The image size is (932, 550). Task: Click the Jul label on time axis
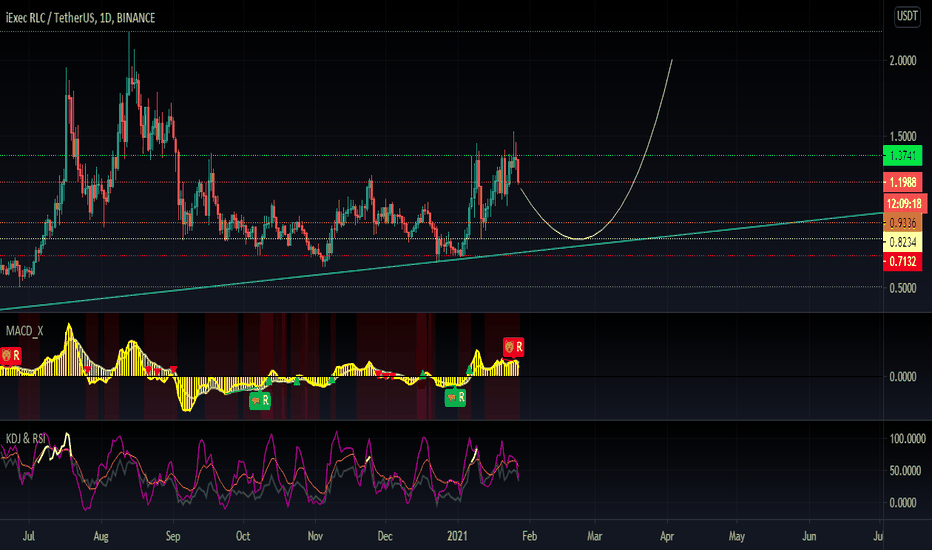click(x=29, y=536)
